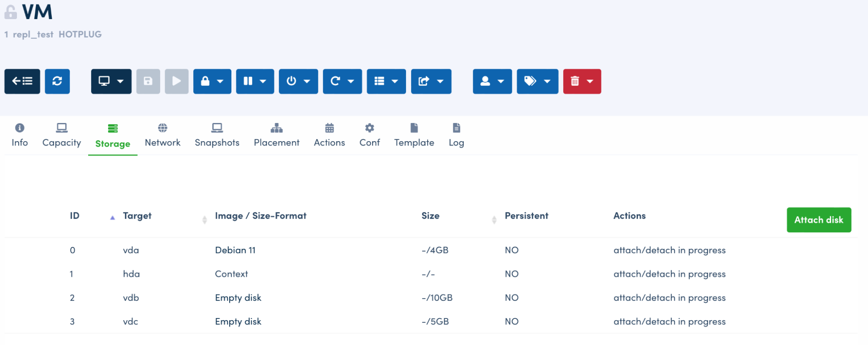Click the back to VM list button
The height and width of the screenshot is (345, 868).
(22, 81)
